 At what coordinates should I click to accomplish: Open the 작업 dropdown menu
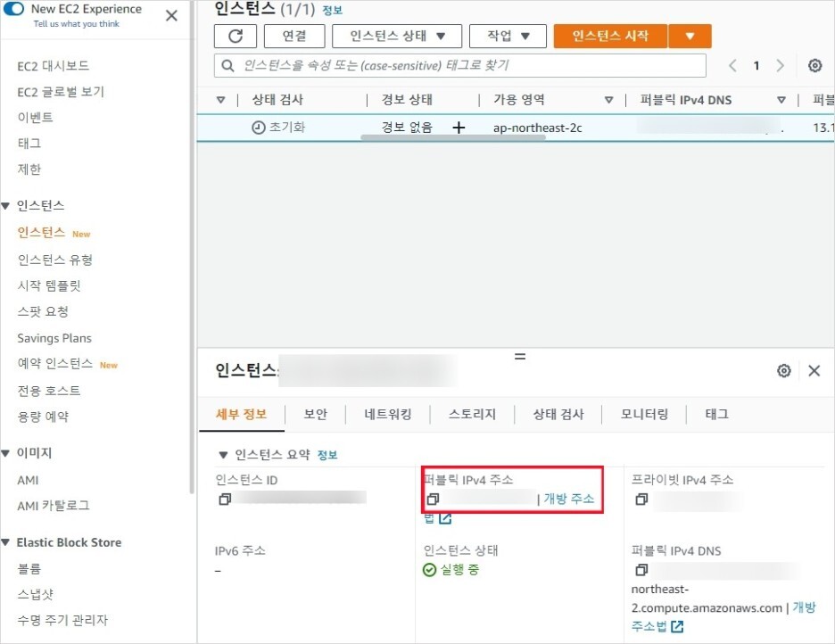(x=508, y=37)
